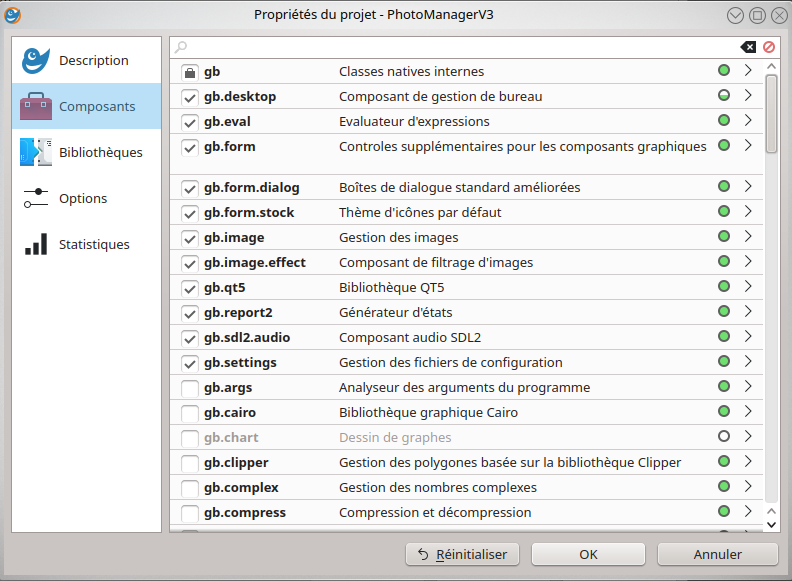The height and width of the screenshot is (581, 792).
Task: Click the green status dot for gb.clipper
Action: click(x=724, y=461)
